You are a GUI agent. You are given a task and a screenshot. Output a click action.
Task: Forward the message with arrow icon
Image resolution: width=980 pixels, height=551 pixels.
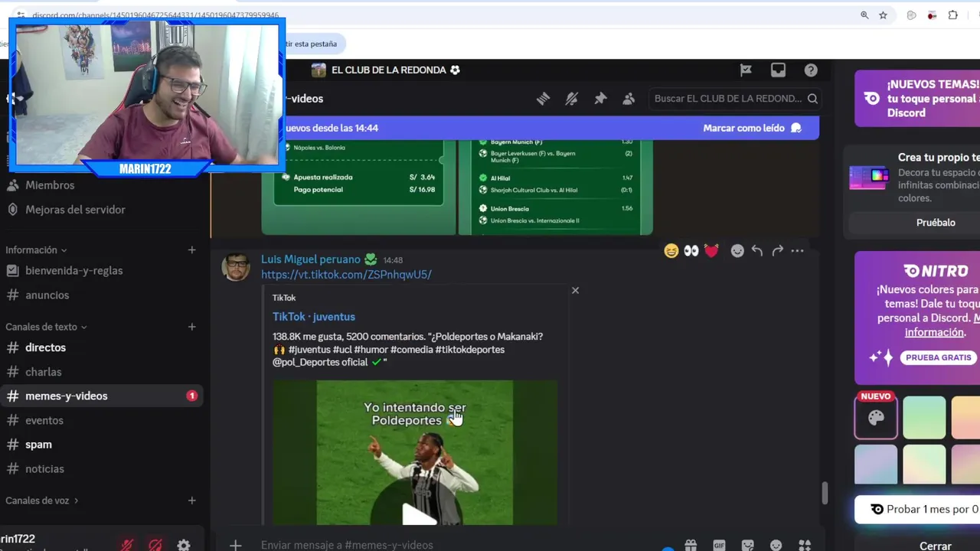[777, 251]
